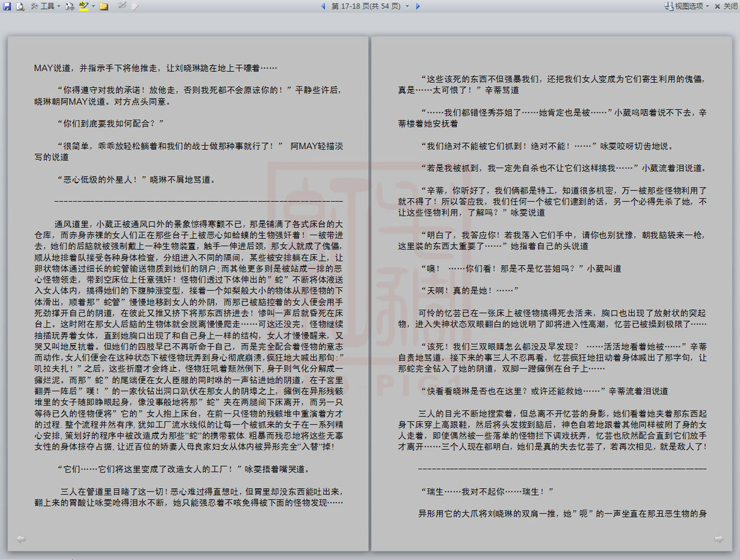
Task: Expand the 视图选项 dropdown arrow
Action: [x=707, y=6]
